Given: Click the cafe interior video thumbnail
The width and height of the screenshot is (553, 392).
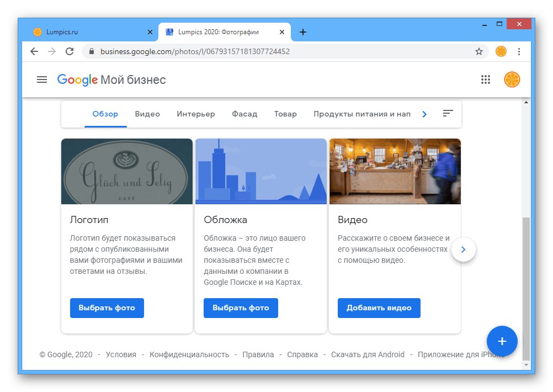Looking at the screenshot, I should pyautogui.click(x=395, y=172).
